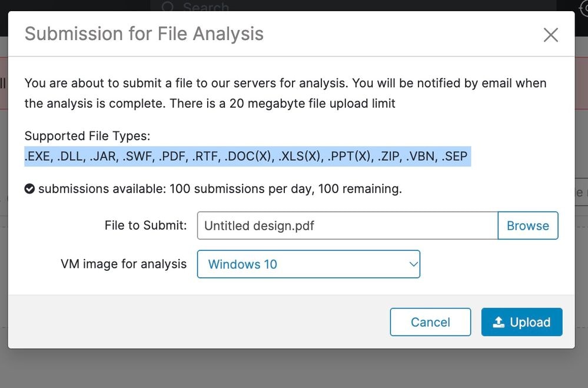The height and width of the screenshot is (388, 588).
Task: Click the 'Submission for File Analysis' title
Action: pyautogui.click(x=144, y=34)
